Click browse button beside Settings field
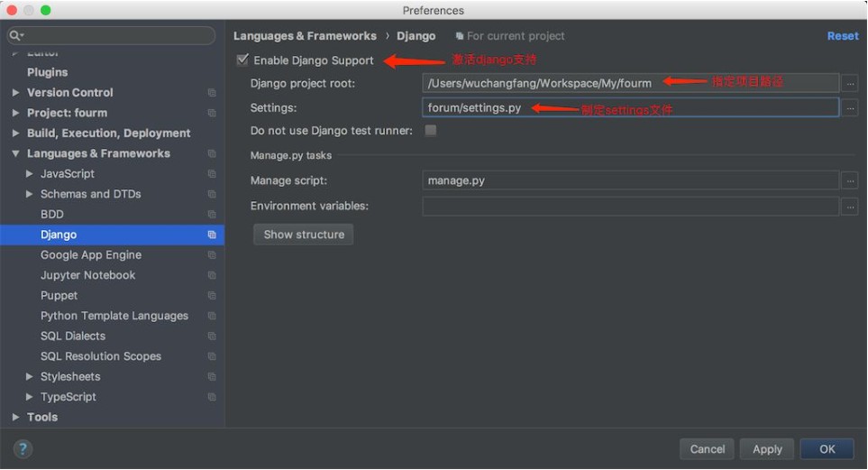 point(849,108)
